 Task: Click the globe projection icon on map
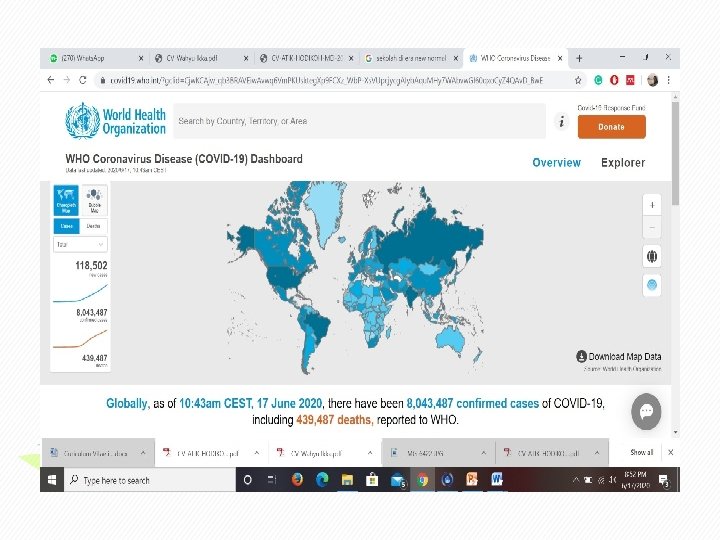pyautogui.click(x=652, y=256)
